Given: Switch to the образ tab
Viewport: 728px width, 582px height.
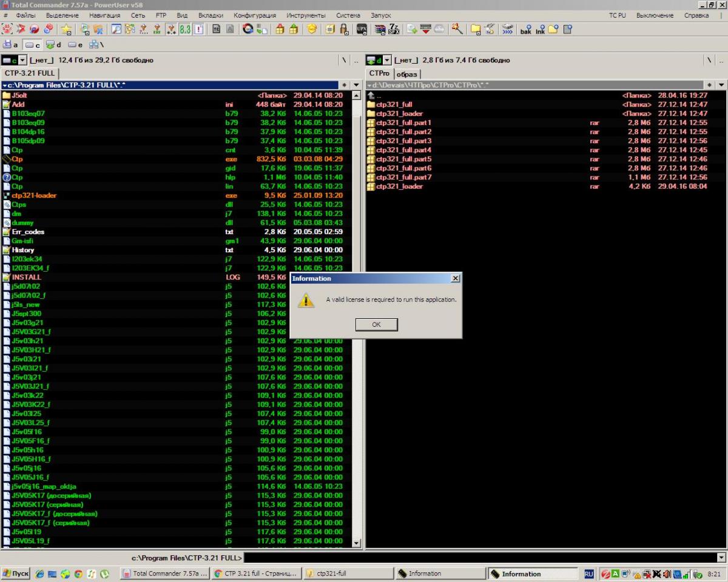Looking at the screenshot, I should tap(407, 74).
